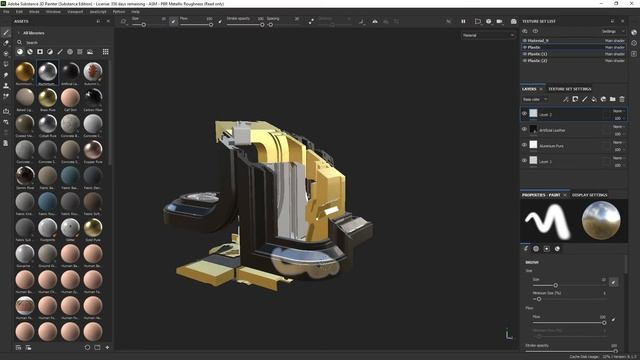Take viewport screenshot with camera icon
640x360 pixels.
(513, 21)
